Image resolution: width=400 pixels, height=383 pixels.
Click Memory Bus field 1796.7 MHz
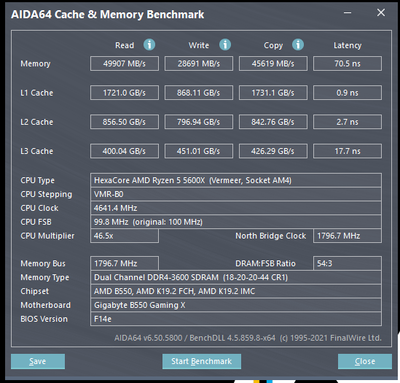(x=124, y=264)
